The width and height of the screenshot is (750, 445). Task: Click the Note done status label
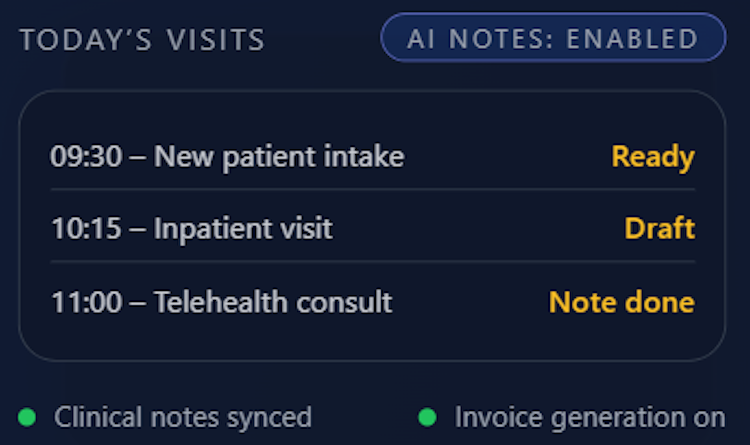621,301
